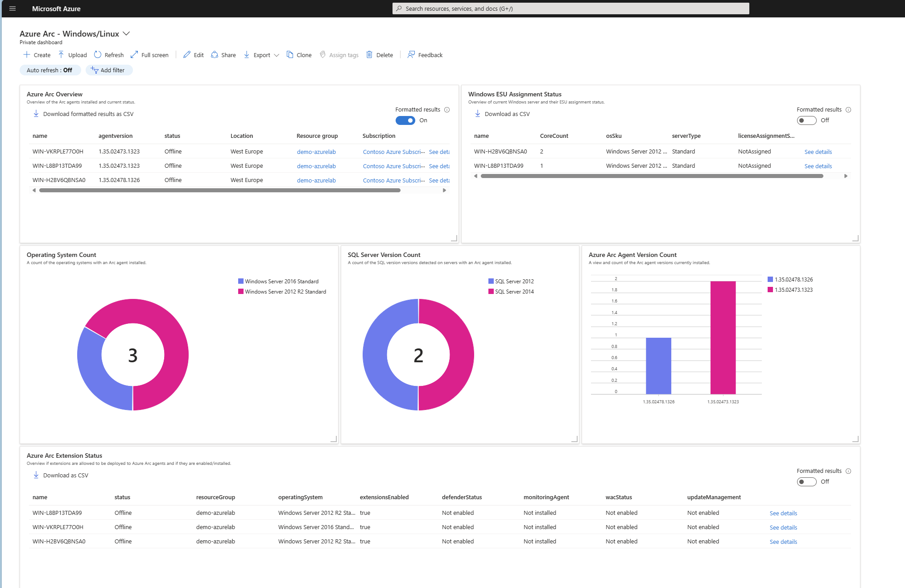The height and width of the screenshot is (588, 905).
Task: See details for WIN-H2BV6QBNSA0 ESU assignment
Action: 818,152
